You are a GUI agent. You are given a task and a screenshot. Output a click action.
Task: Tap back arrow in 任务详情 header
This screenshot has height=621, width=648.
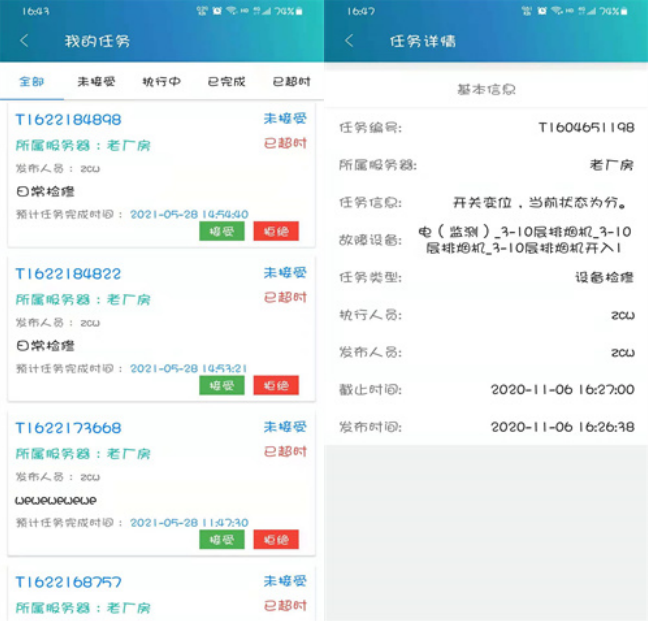pos(349,41)
